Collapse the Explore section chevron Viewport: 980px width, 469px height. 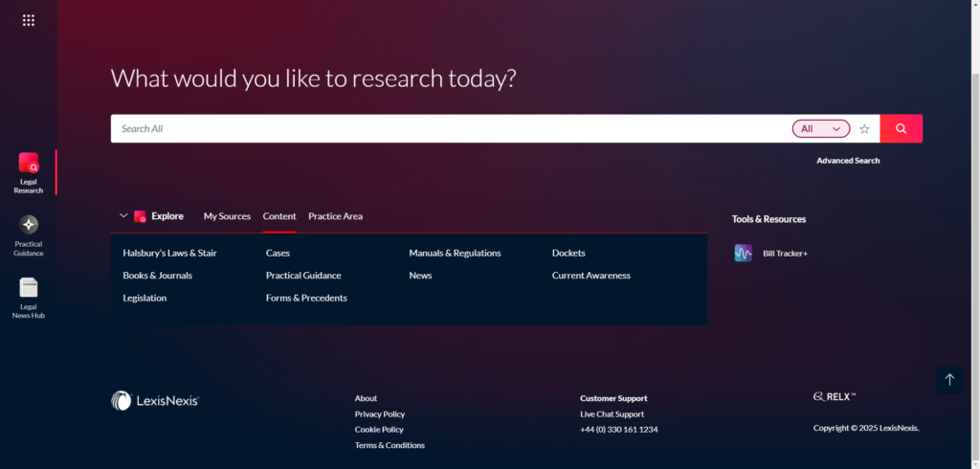123,216
